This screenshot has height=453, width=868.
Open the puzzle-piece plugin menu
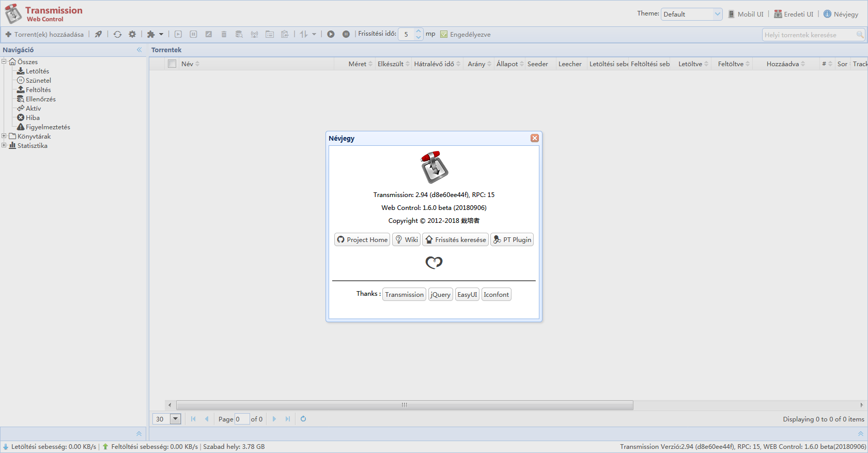pos(155,34)
